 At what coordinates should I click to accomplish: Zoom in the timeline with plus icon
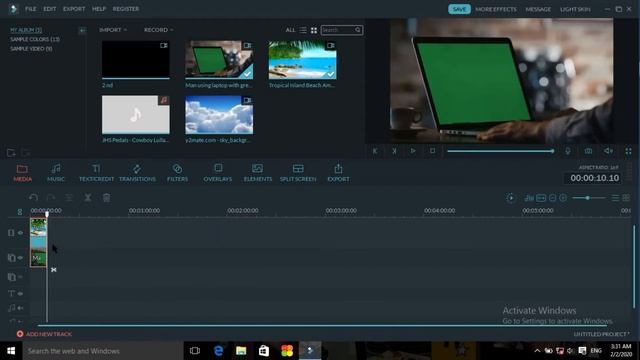(x=563, y=198)
